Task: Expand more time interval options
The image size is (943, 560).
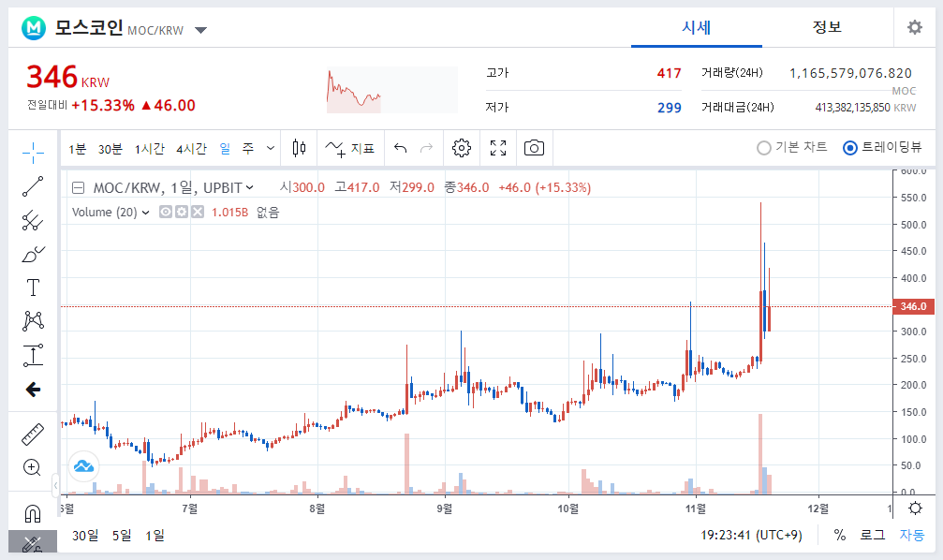Action: pyautogui.click(x=271, y=148)
